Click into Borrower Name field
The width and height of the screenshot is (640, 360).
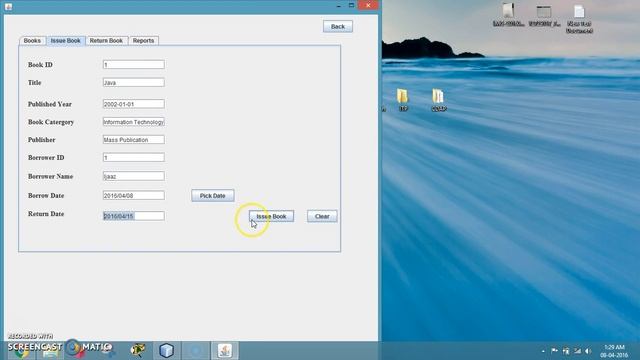[133, 176]
